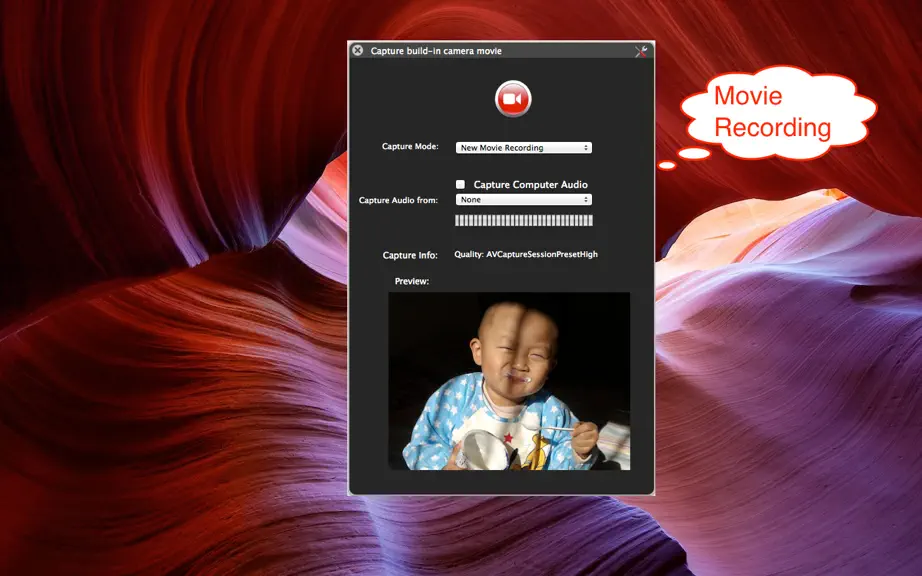Close the capture window with X icon

[358, 51]
